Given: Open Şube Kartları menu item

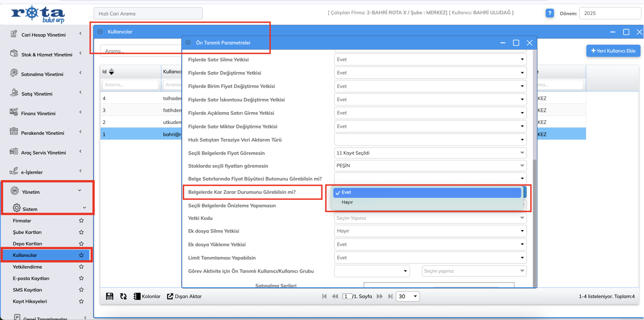Looking at the screenshot, I should [x=27, y=232].
